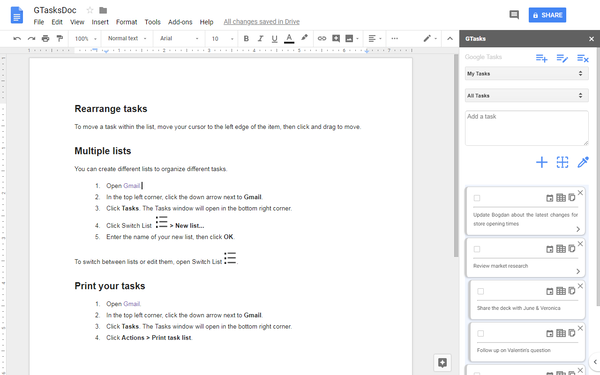Click the Add a task text box
Screen dimensions: 600x375
click(x=527, y=128)
